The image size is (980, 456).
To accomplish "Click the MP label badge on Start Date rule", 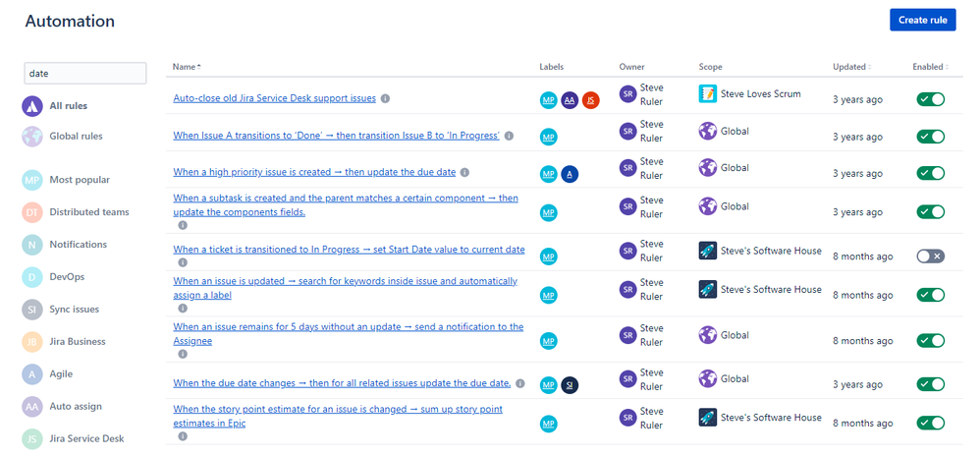I will (x=548, y=256).
